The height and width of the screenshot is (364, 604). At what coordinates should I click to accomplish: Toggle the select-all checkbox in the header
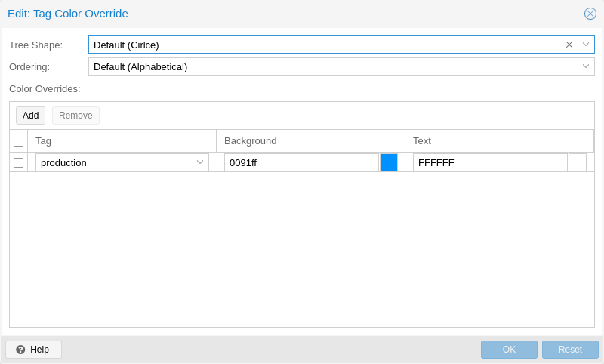(x=19, y=141)
